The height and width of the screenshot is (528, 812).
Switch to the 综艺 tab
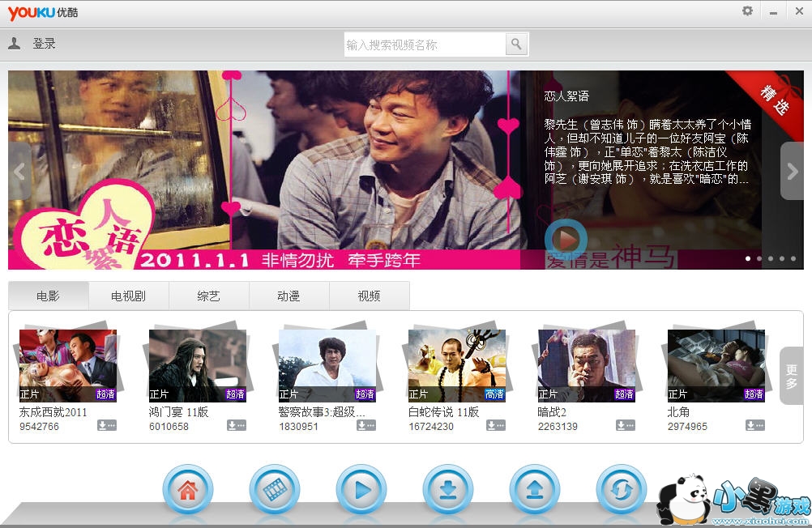(209, 296)
